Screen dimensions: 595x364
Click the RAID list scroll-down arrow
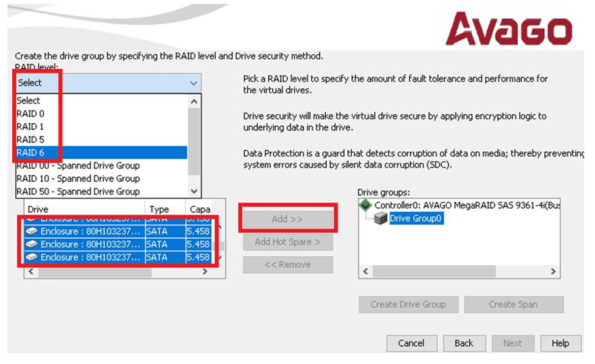coord(194,191)
